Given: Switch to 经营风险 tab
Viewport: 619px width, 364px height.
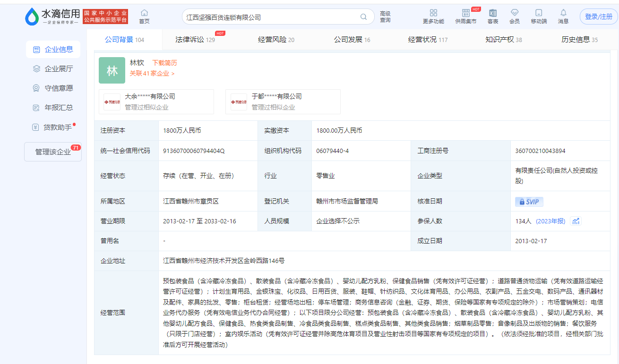Looking at the screenshot, I should (x=276, y=40).
